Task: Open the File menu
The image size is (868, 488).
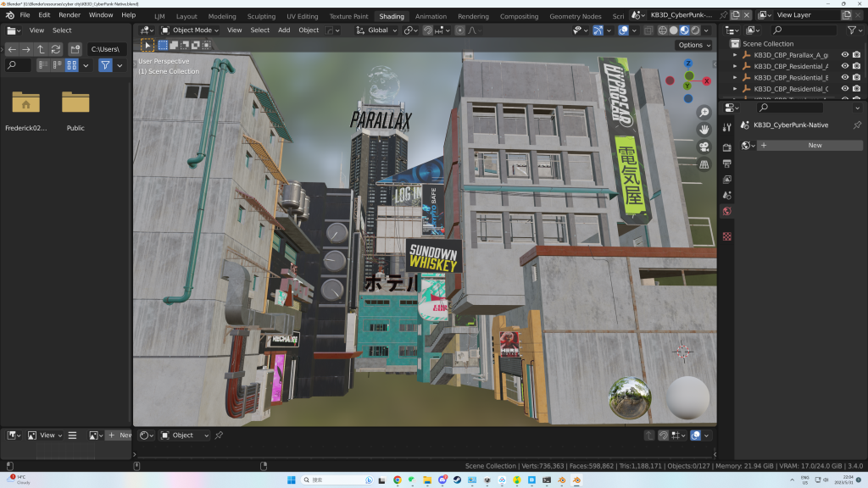Action: pos(25,15)
